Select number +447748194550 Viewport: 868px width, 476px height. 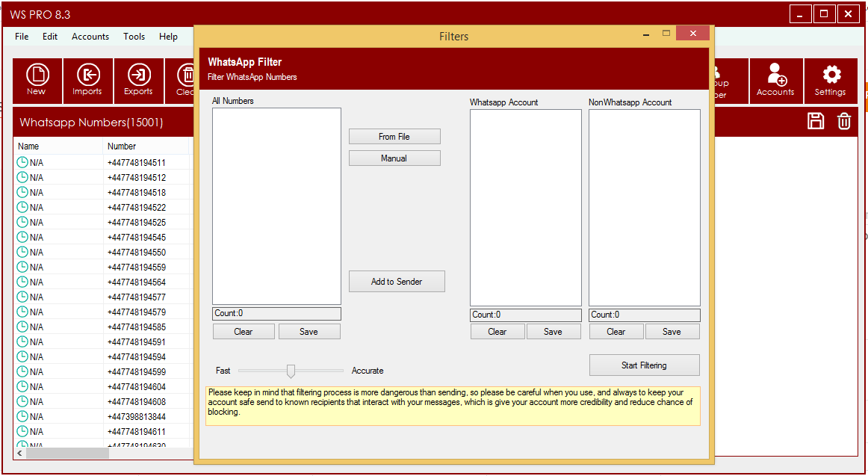[137, 253]
